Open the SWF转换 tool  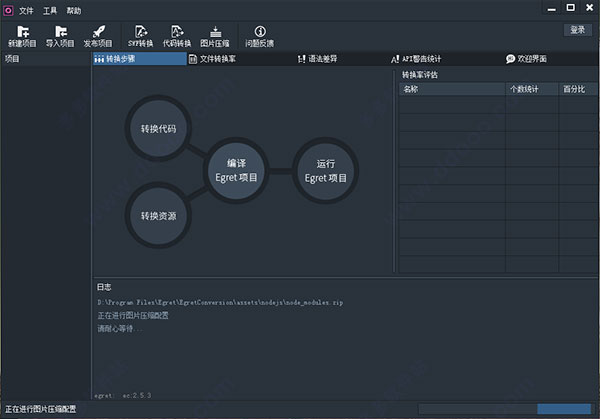(x=140, y=36)
